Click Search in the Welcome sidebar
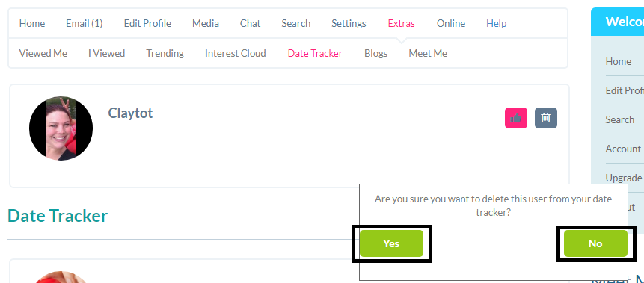 pos(620,119)
